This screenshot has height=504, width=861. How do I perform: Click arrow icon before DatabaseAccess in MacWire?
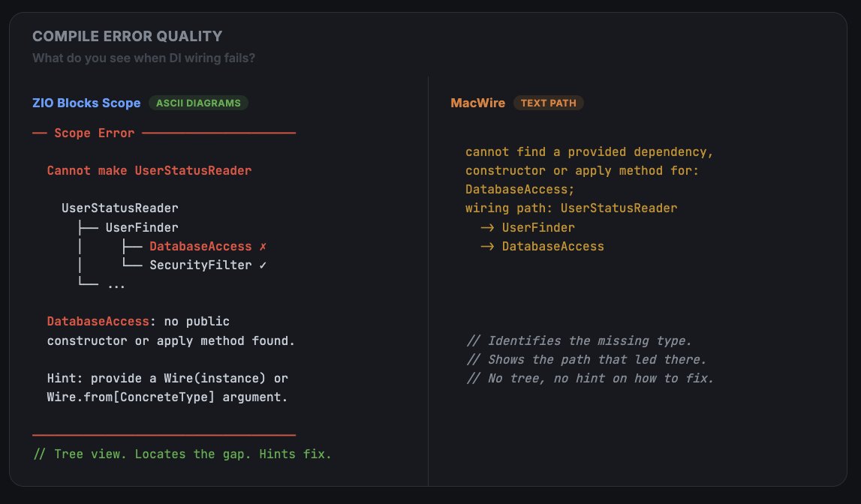point(487,247)
